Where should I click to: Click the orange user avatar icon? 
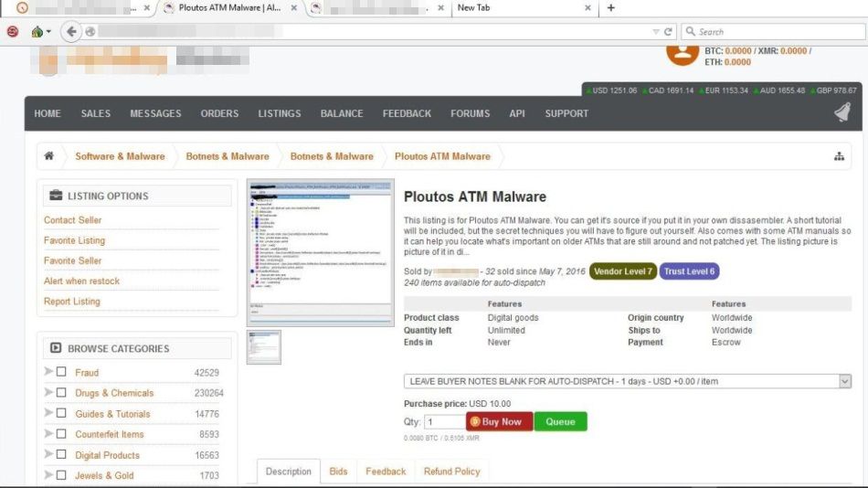[x=682, y=49]
